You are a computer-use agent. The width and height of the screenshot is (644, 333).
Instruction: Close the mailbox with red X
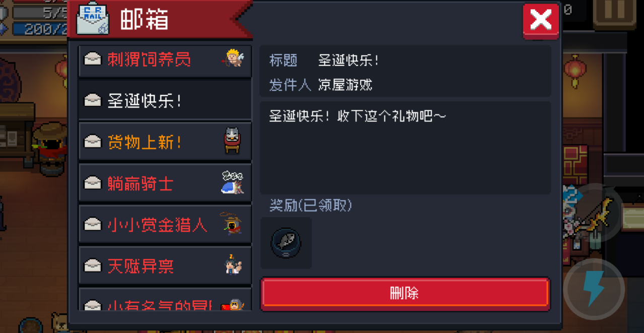coord(541,21)
